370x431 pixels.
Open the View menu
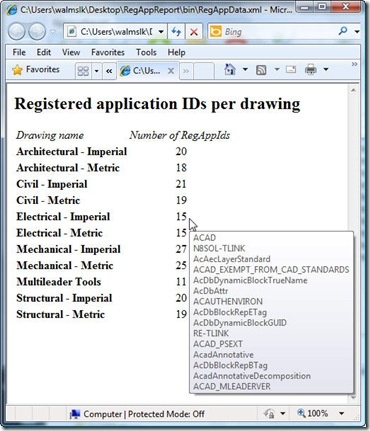click(71, 52)
